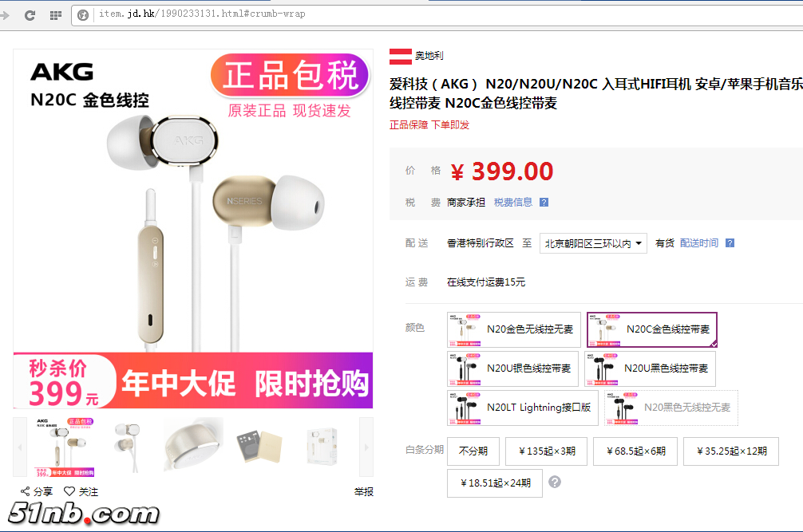Viewport: 803px width, 532px height.
Task: Select the N20U silver remote color option
Action: [512, 368]
